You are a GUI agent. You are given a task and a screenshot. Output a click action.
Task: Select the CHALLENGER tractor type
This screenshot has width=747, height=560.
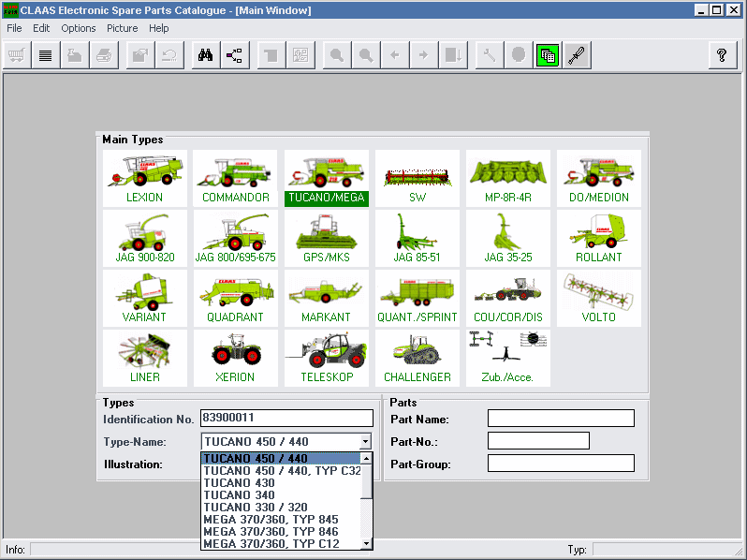pyautogui.click(x=417, y=359)
